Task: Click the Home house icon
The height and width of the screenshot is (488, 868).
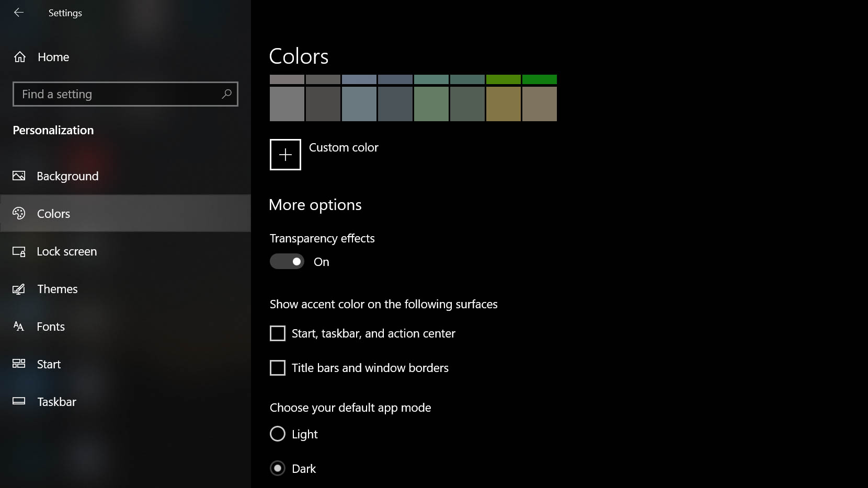Action: pos(20,57)
